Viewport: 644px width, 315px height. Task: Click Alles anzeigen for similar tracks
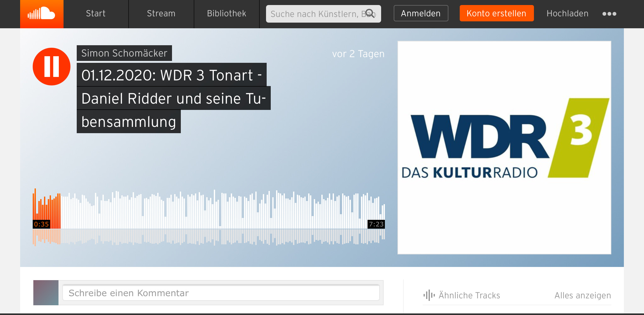click(583, 296)
